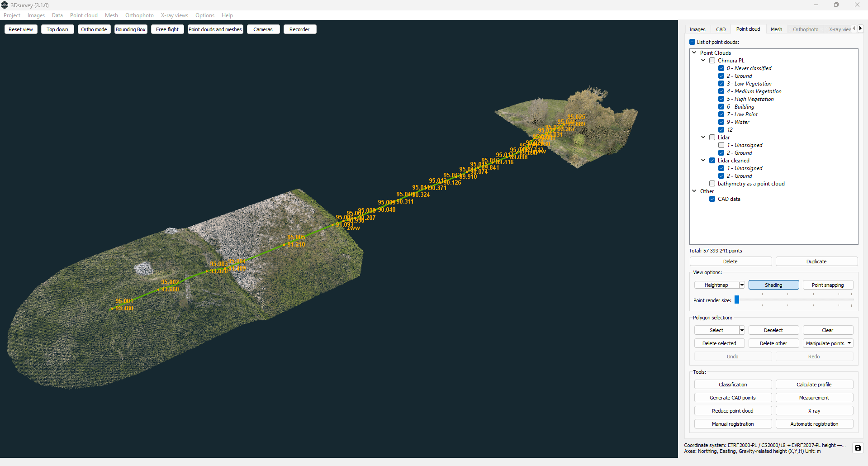Switch to the Mesh tab
The height and width of the screenshot is (466, 868).
point(777,29)
